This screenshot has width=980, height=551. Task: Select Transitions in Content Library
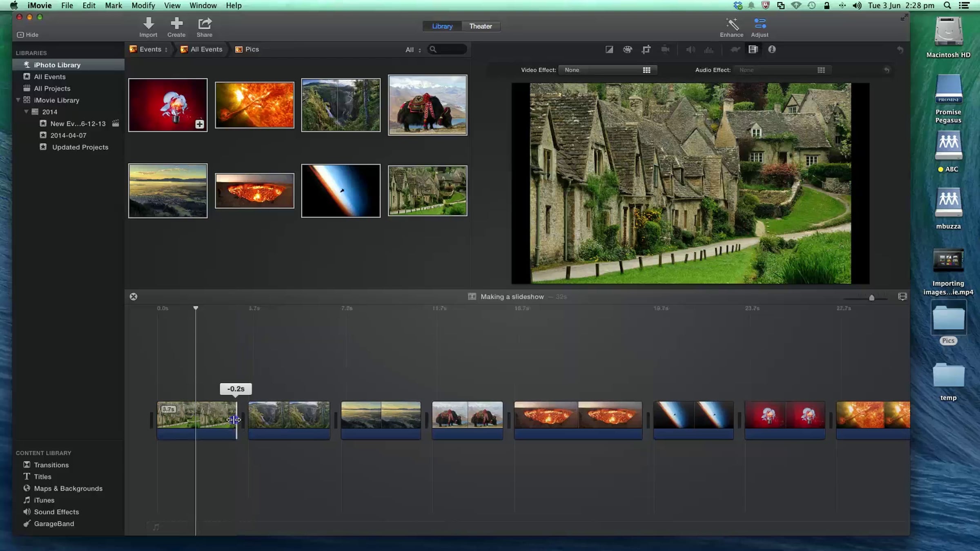tap(51, 465)
